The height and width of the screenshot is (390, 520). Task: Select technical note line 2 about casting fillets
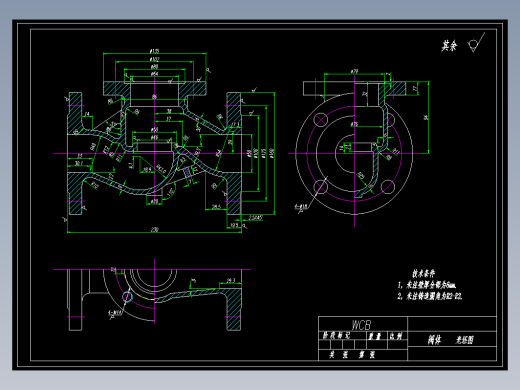tap(430, 296)
